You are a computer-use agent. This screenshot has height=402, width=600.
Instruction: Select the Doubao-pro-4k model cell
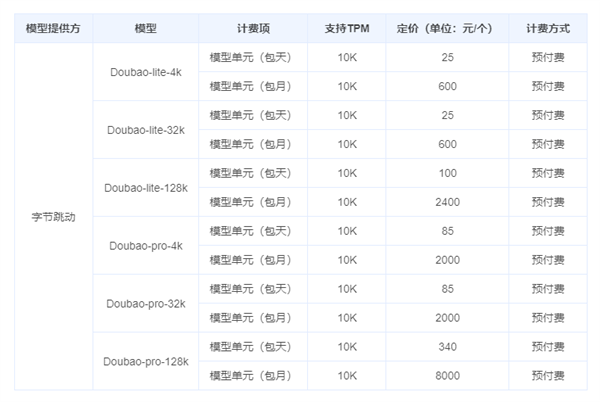[x=145, y=245]
